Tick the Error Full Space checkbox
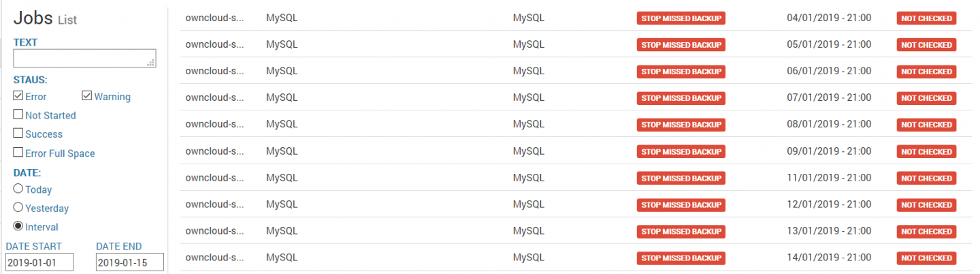This screenshot has width=980, height=274. (x=18, y=153)
